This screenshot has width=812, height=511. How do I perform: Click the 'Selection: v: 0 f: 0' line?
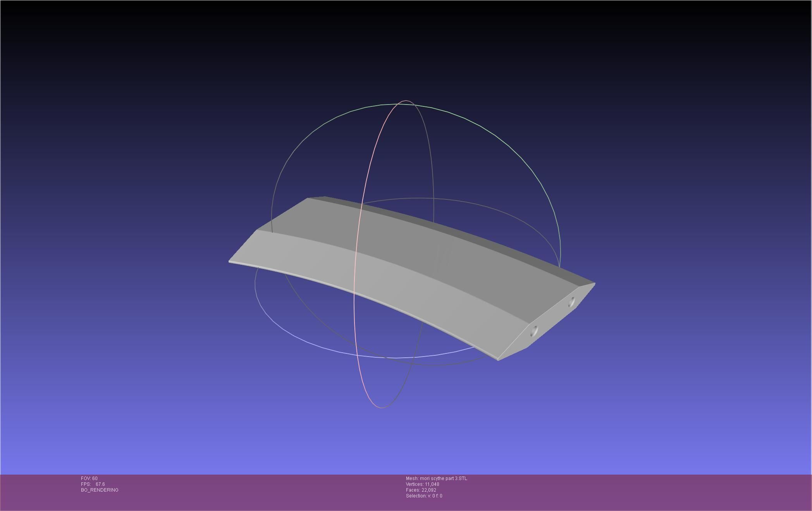pyautogui.click(x=424, y=496)
